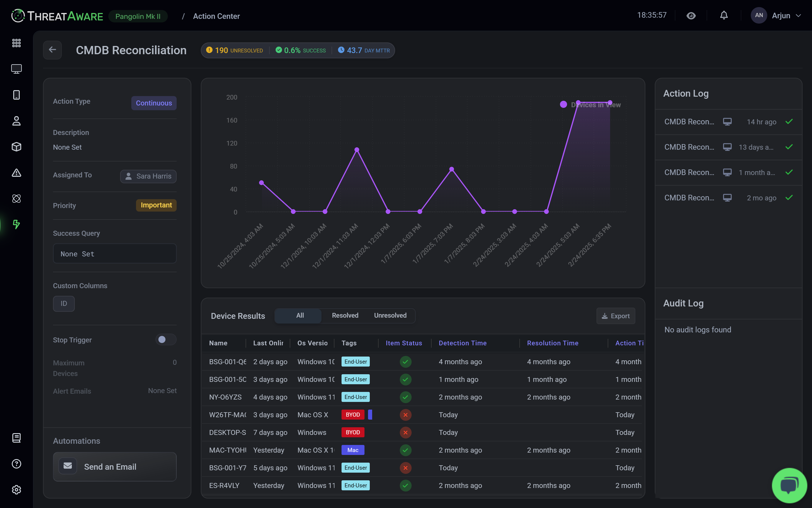View Alerts via the warning triangle icon
812x508 pixels.
pos(16,173)
